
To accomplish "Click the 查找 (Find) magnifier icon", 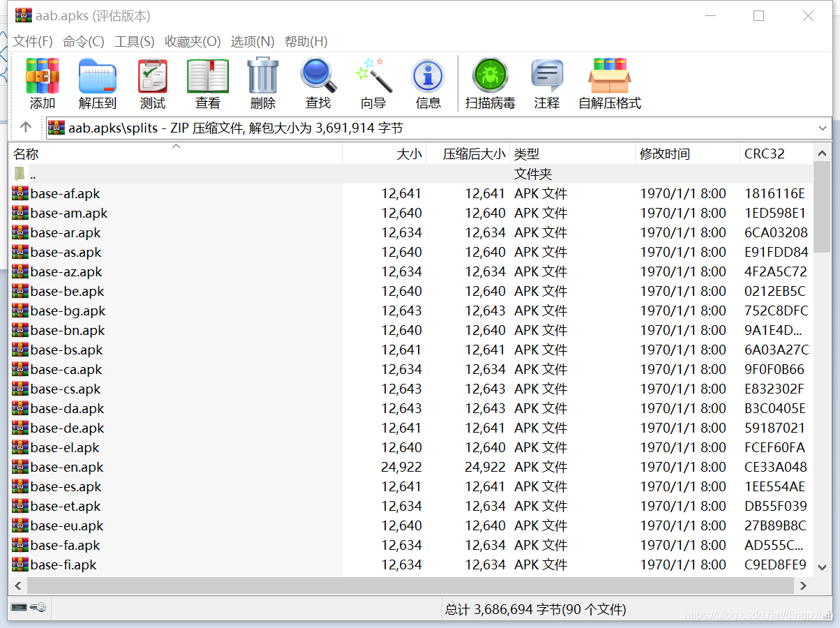I will click(x=318, y=75).
